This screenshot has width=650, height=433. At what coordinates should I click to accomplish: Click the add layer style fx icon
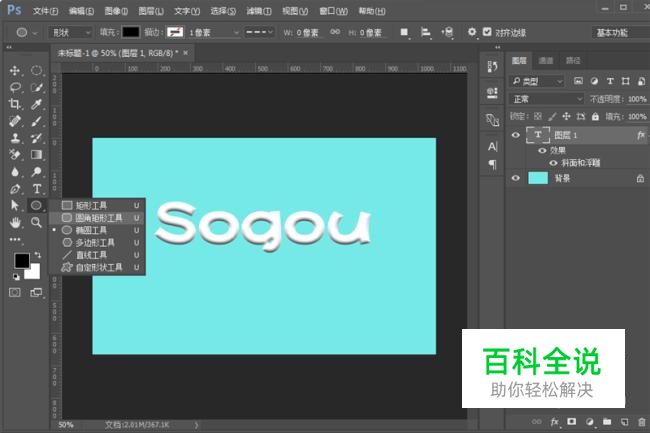[555, 422]
